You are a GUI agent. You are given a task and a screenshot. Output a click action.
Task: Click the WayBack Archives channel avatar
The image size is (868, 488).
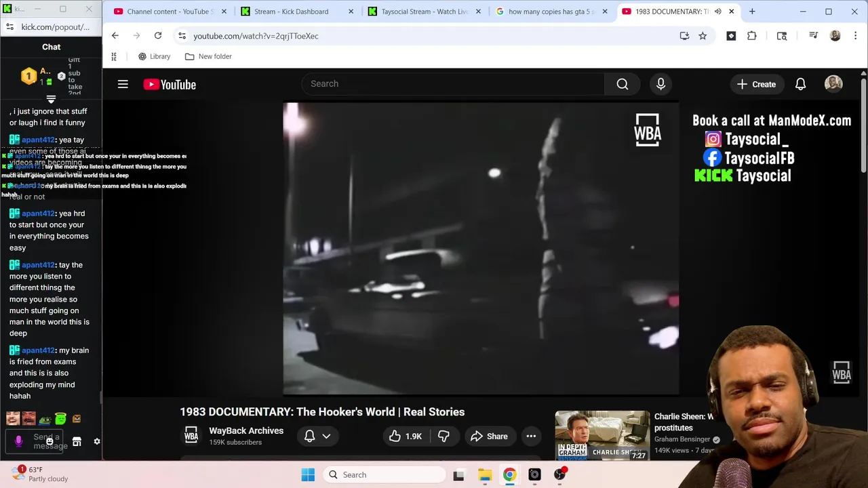point(191,435)
